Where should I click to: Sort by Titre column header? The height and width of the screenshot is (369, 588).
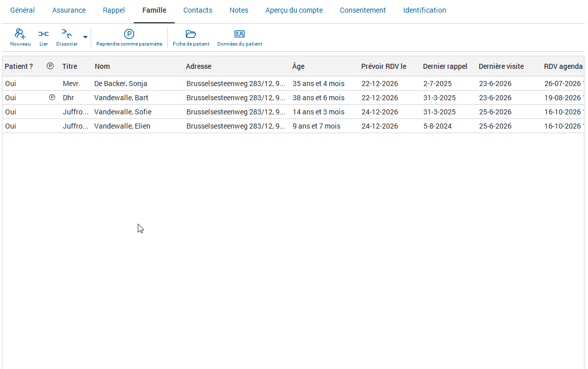tap(70, 66)
